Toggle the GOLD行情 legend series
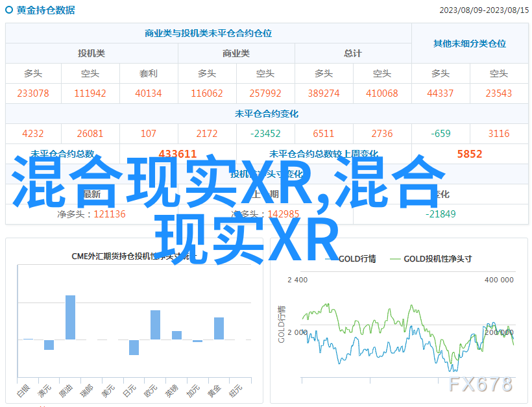This screenshot has width=532, height=407. 350,259
